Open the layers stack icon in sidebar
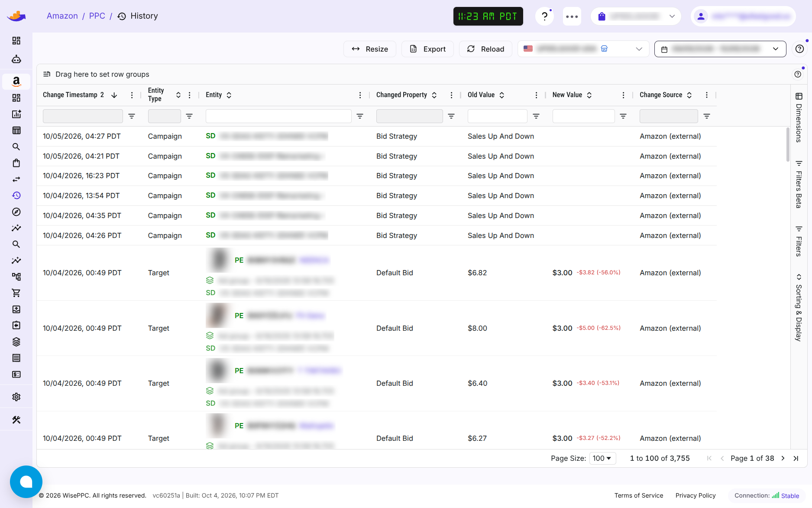Screen dimensions: 812x508 click(16, 342)
